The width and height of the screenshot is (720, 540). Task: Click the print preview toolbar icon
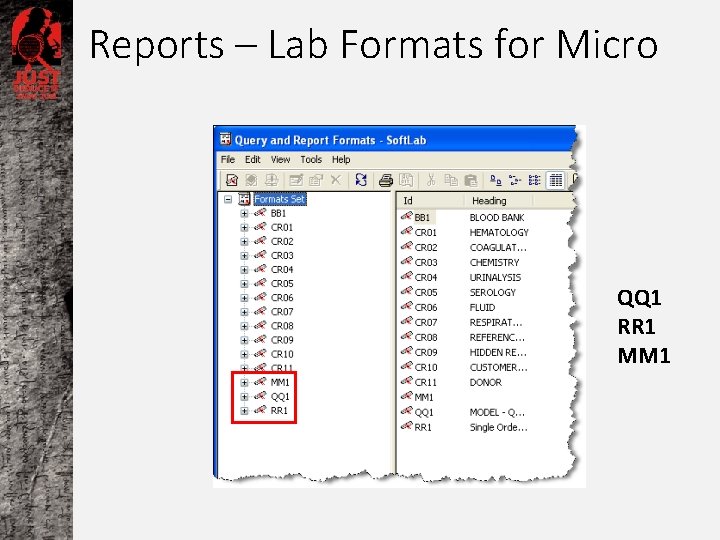coord(406,180)
